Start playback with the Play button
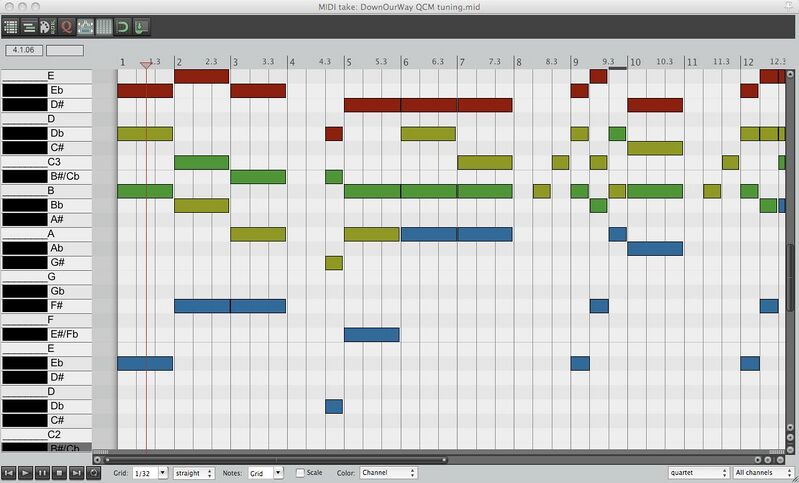This screenshot has height=483, width=799. [x=25, y=473]
